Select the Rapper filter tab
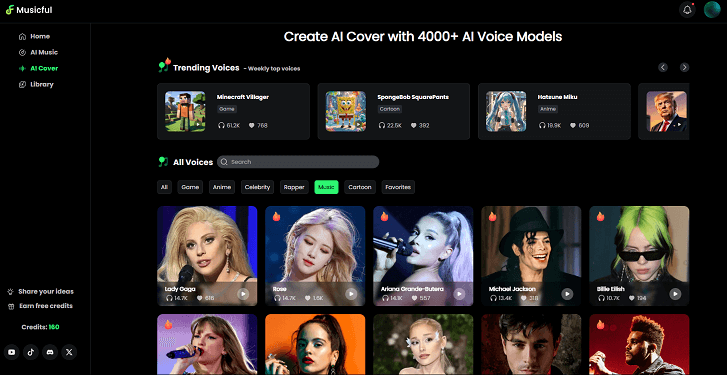Screen dimensions: 727x375 [x=294, y=187]
